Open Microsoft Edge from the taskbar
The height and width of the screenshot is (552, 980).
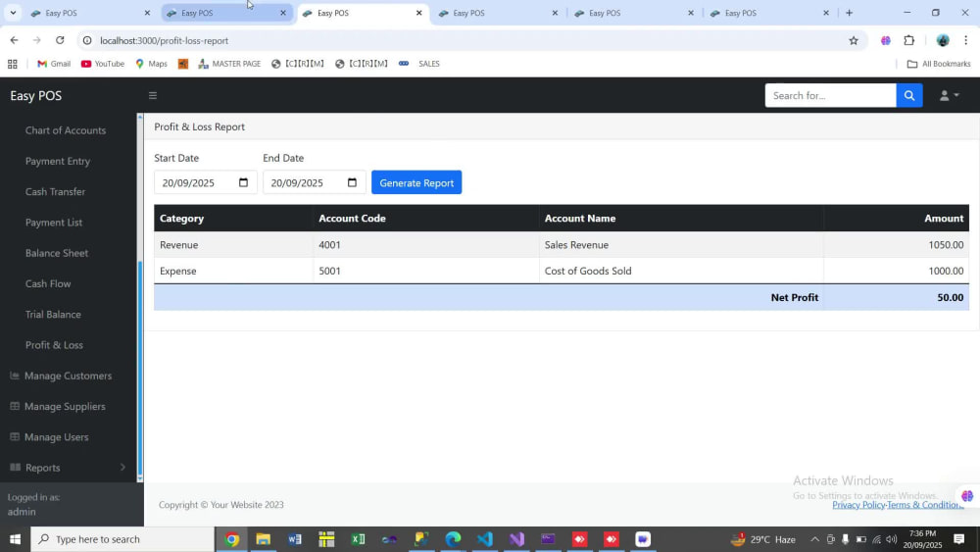click(453, 539)
